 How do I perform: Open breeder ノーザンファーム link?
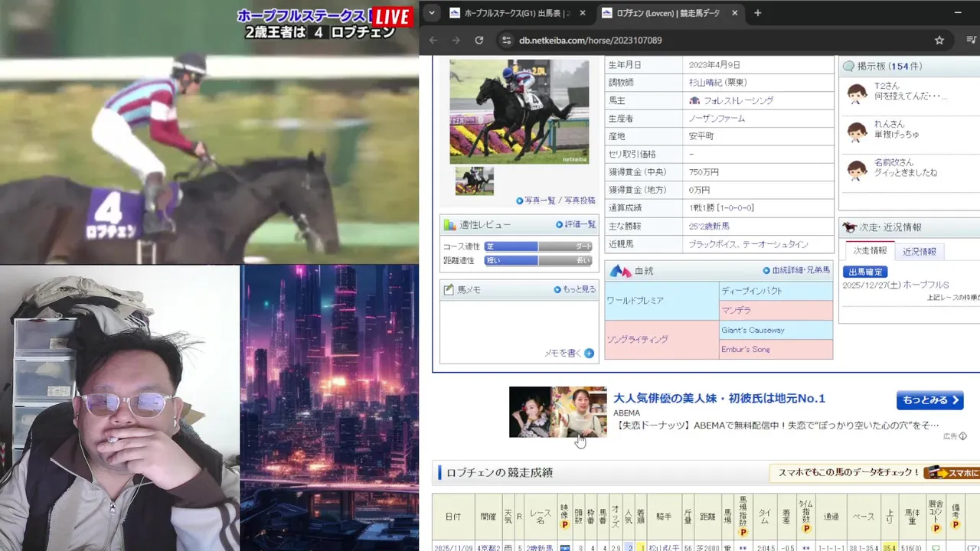[x=717, y=119]
